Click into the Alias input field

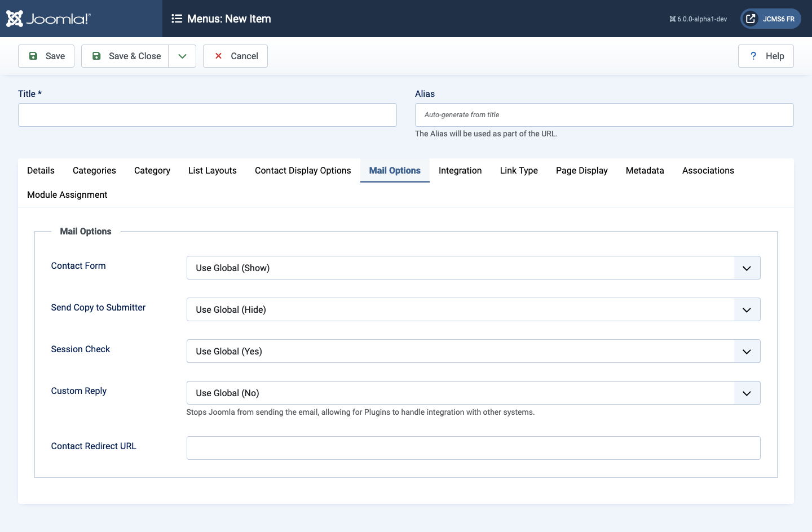coord(604,115)
